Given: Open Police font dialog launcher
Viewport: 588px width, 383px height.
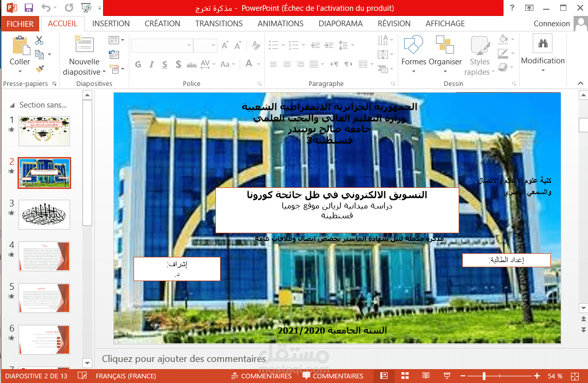Looking at the screenshot, I should (259, 83).
